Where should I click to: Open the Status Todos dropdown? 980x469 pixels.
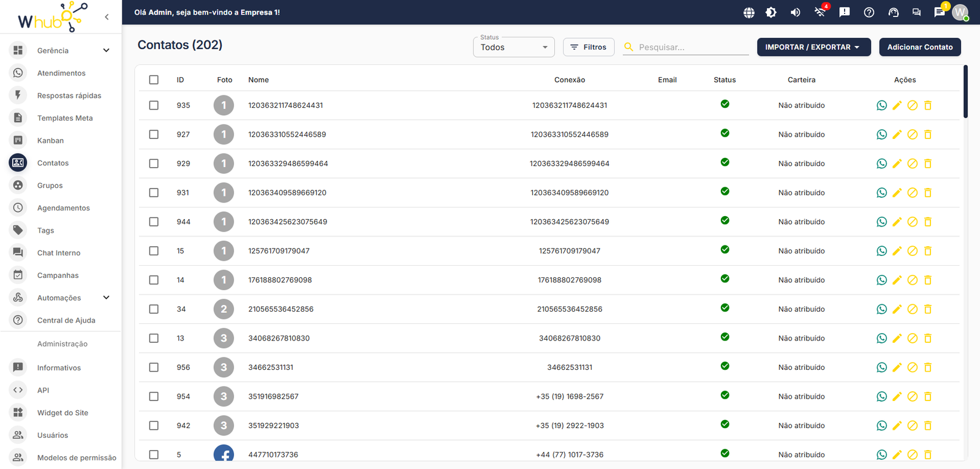tap(513, 47)
